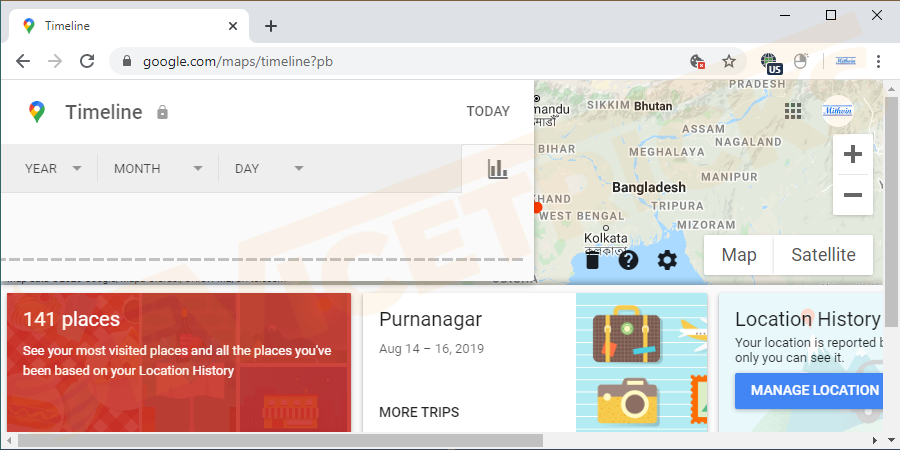Expand the DAY dropdown
This screenshot has height=450, width=900.
tap(268, 169)
